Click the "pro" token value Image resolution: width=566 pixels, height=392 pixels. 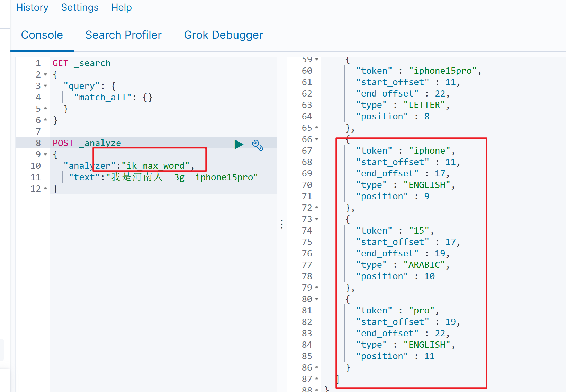click(x=422, y=311)
